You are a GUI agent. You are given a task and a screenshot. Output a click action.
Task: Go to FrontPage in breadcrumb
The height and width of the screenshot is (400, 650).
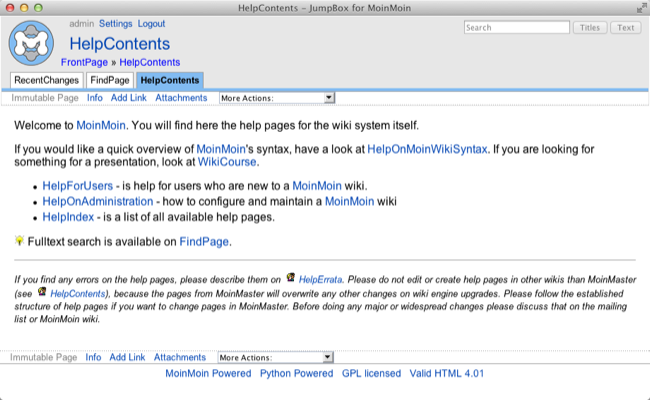pyautogui.click(x=84, y=62)
